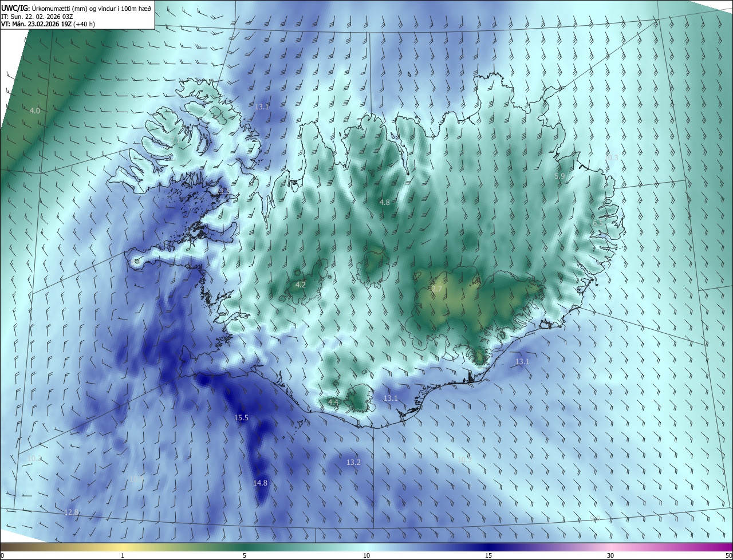This screenshot has height=560, width=733.
Task: Click the 12.8 precipitation value label
Action: click(72, 512)
